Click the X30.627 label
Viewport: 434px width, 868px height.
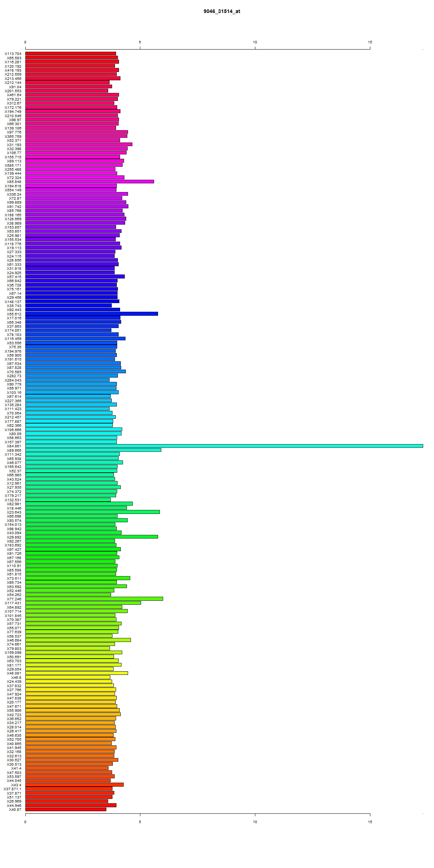14,760
